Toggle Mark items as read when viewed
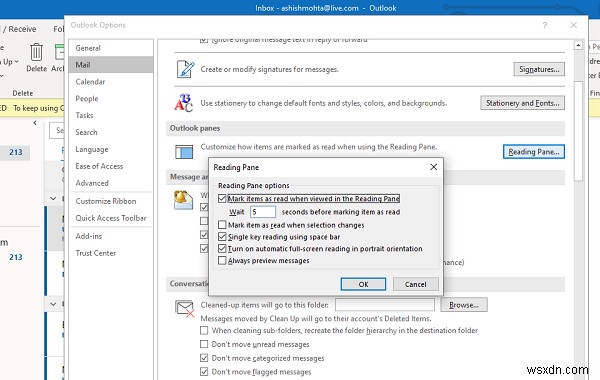This screenshot has height=380, width=600. pyautogui.click(x=222, y=198)
